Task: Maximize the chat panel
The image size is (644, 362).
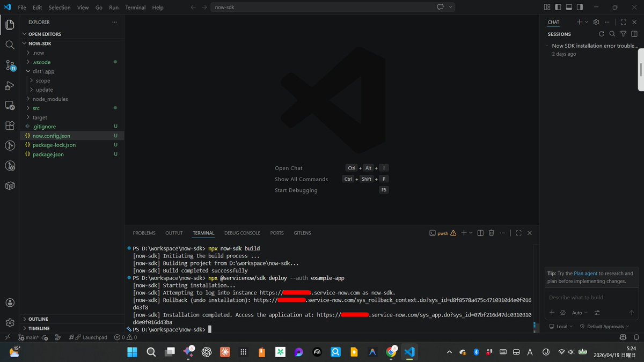Action: click(623, 22)
